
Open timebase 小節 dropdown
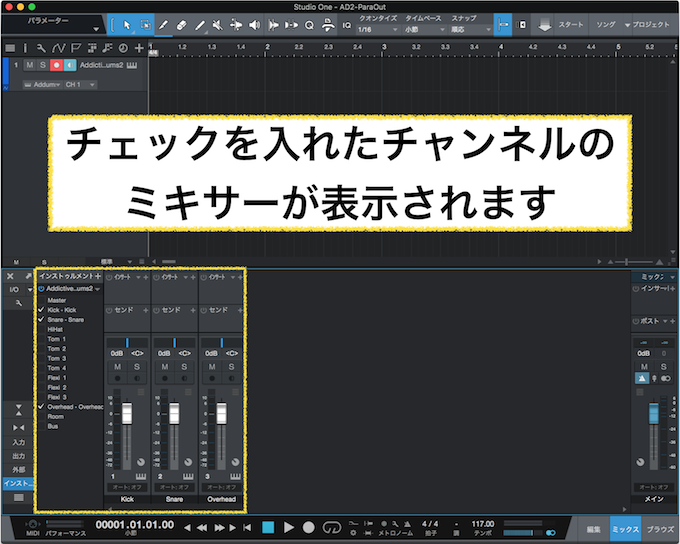point(424,29)
